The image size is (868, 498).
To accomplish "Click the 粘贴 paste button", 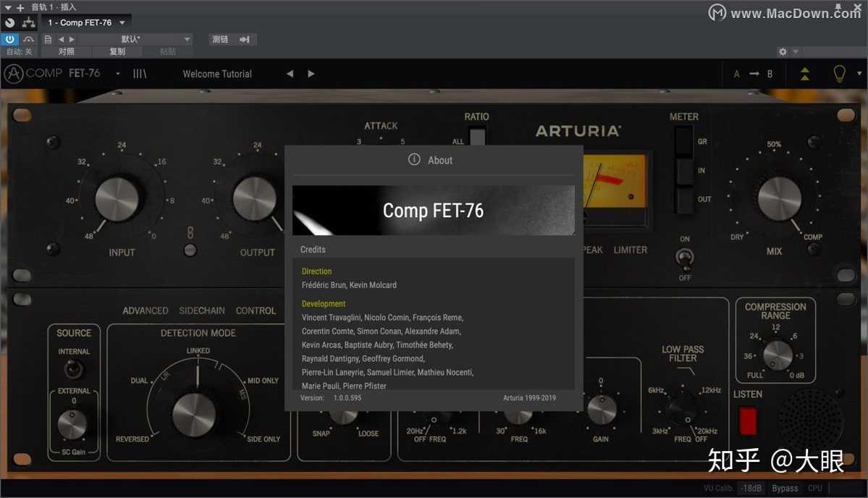I will click(x=168, y=51).
